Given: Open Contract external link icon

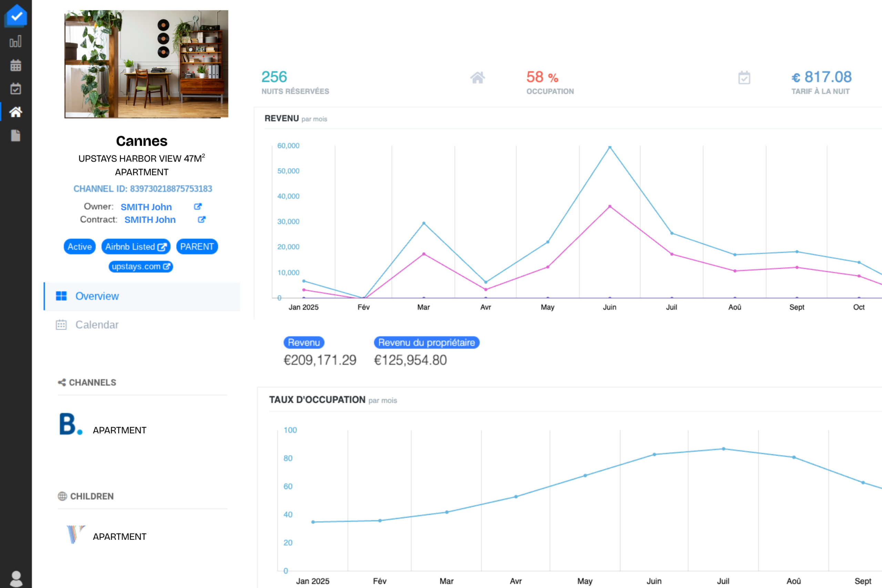Looking at the screenshot, I should click(x=201, y=220).
